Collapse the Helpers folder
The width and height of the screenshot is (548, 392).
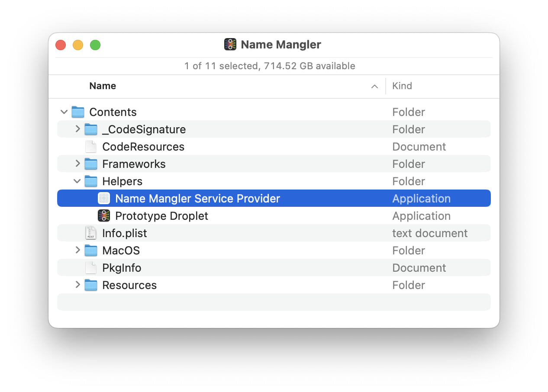pyautogui.click(x=77, y=181)
